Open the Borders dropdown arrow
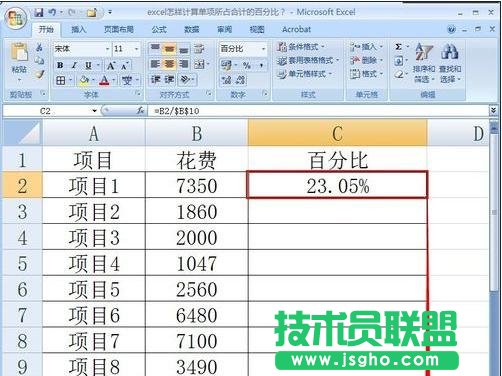 [70, 80]
